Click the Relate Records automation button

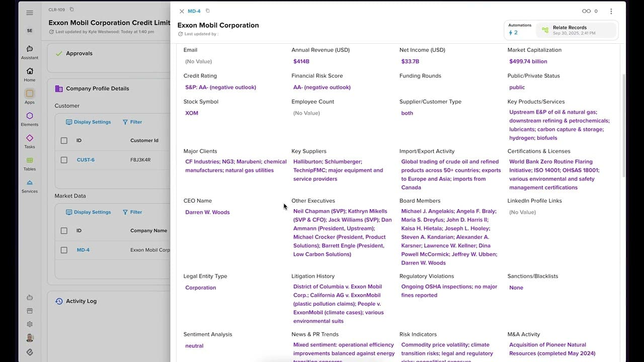click(x=576, y=30)
